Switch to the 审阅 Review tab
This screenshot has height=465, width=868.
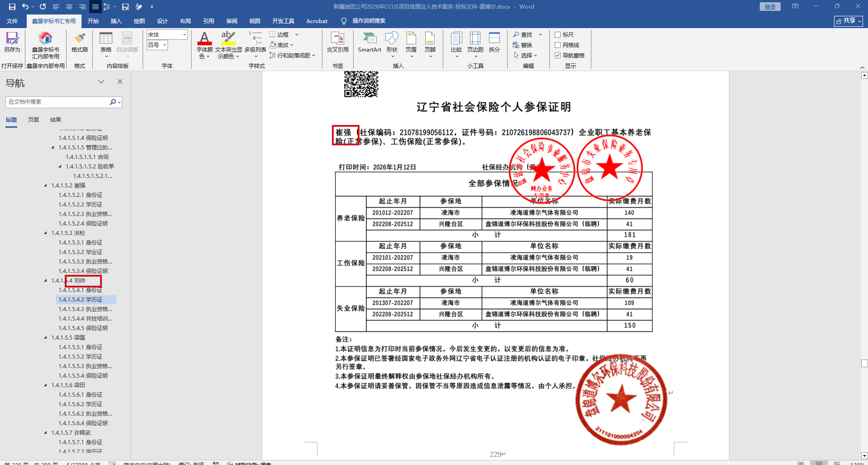click(232, 21)
